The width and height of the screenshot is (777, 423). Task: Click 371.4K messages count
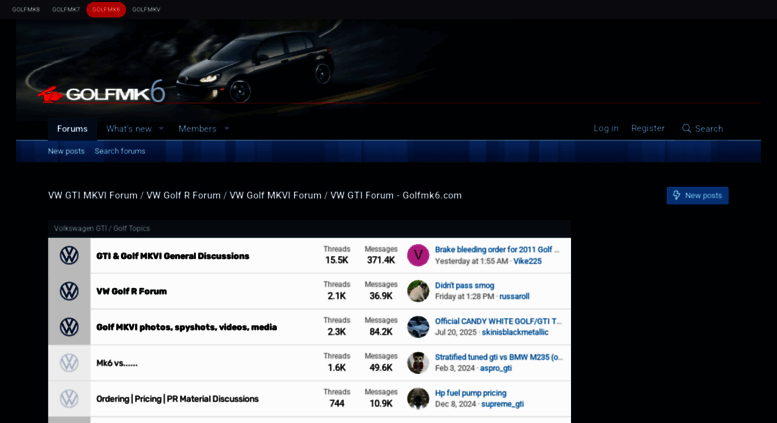[x=381, y=260]
